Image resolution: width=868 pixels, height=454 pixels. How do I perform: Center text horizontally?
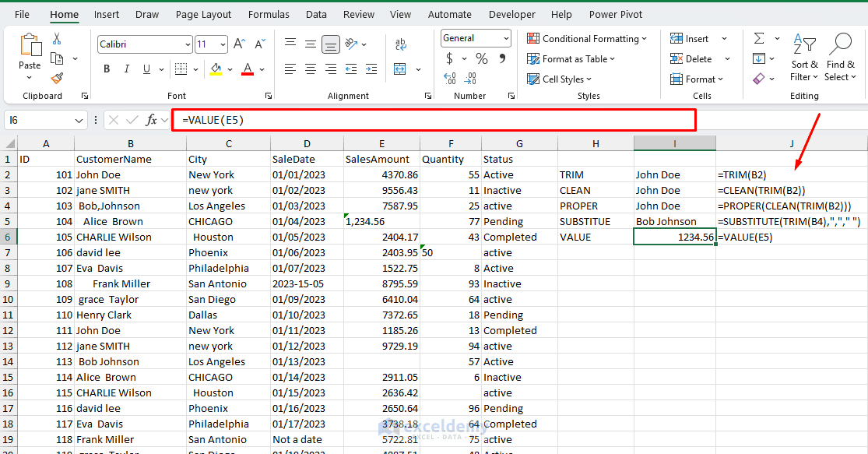311,69
